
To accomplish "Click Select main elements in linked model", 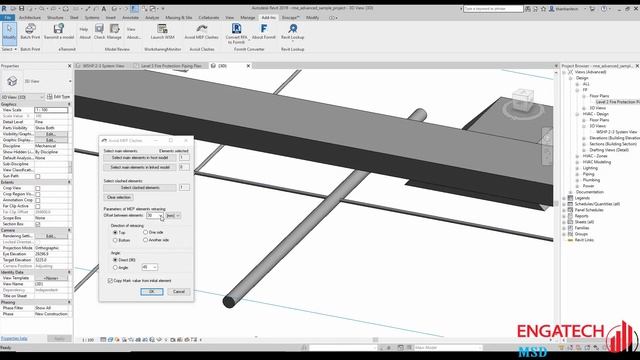I will pos(140,167).
